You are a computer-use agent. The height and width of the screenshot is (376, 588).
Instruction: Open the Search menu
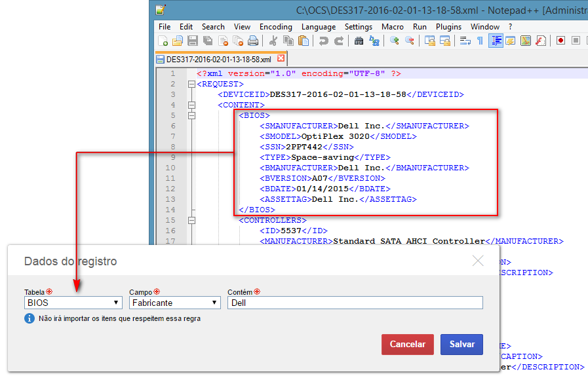point(213,27)
